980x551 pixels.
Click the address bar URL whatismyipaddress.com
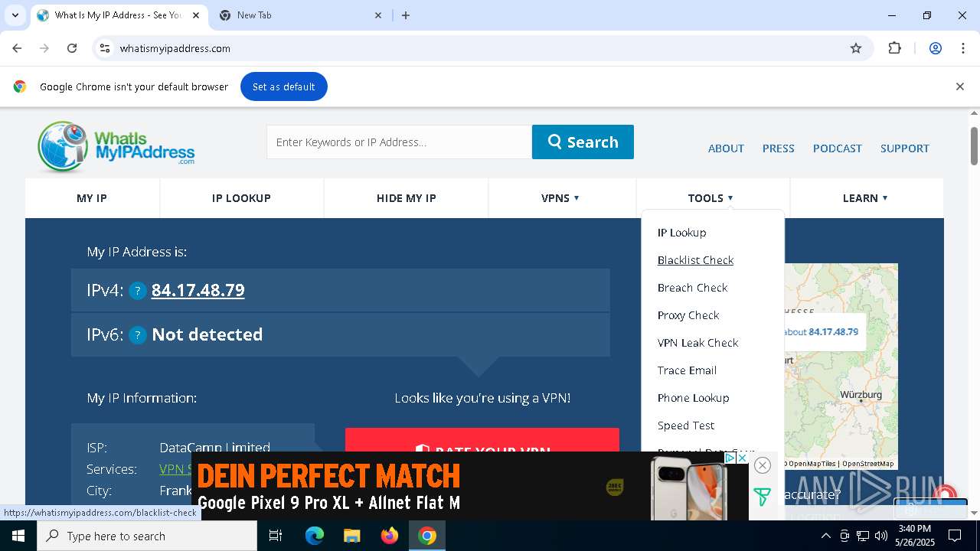click(175, 48)
